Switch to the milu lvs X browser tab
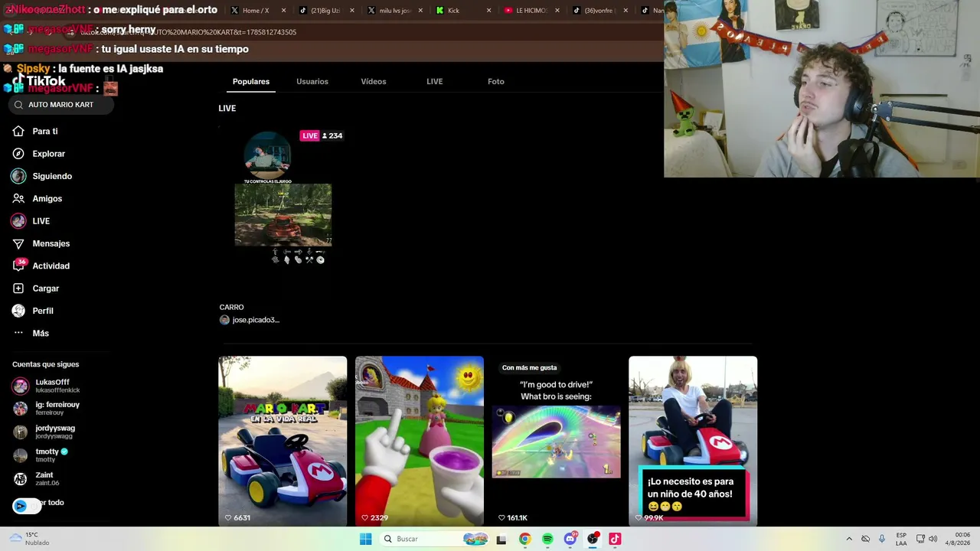The width and height of the screenshot is (980, 551). 395,11
